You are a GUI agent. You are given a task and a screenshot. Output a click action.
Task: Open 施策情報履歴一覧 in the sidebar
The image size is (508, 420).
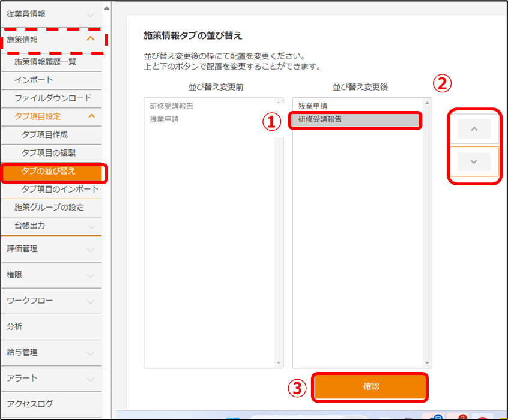46,61
